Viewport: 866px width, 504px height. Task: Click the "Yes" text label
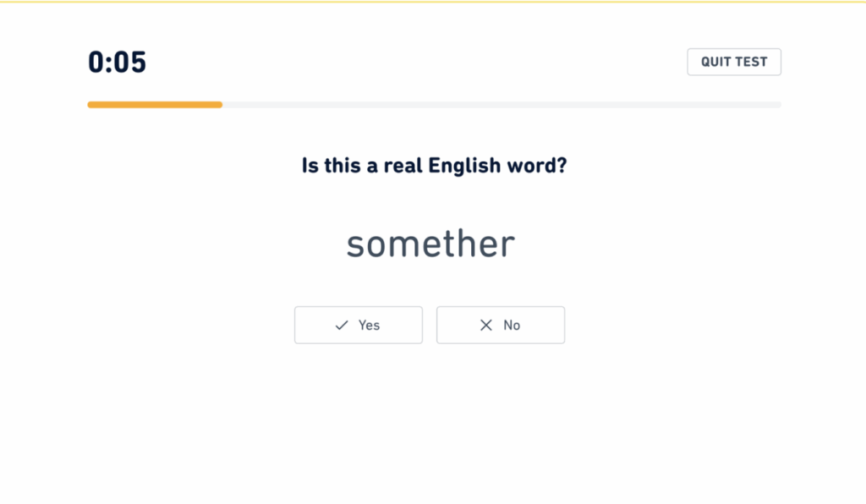point(369,326)
